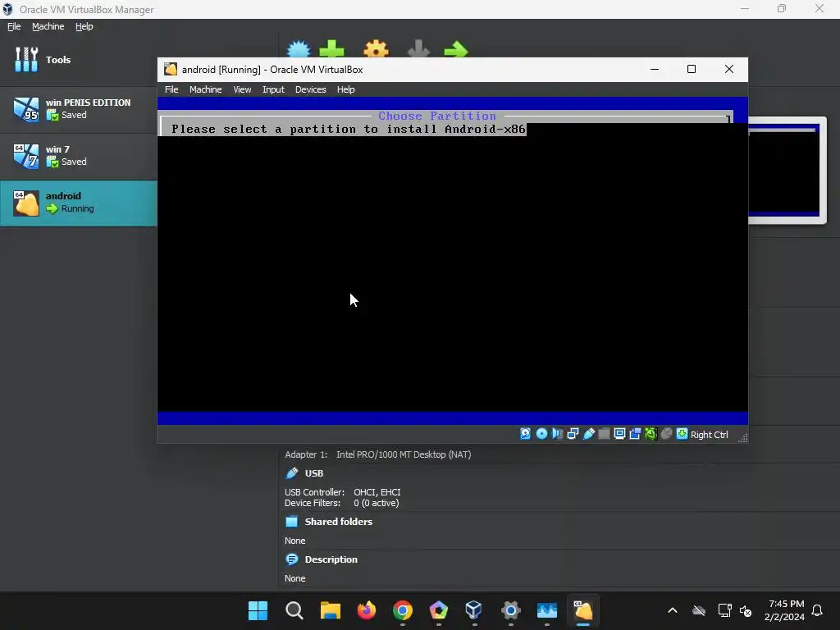Click the green CPU virtualization status icon

(651, 434)
